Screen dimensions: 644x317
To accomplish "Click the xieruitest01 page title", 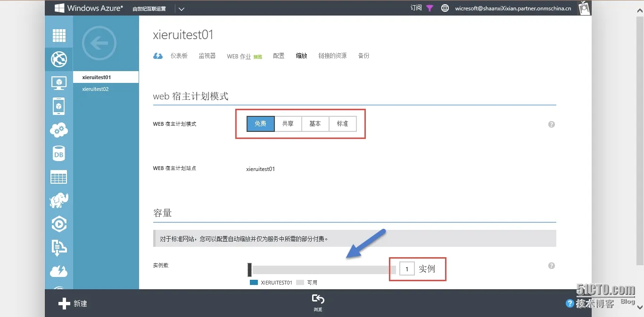I will coord(183,35).
